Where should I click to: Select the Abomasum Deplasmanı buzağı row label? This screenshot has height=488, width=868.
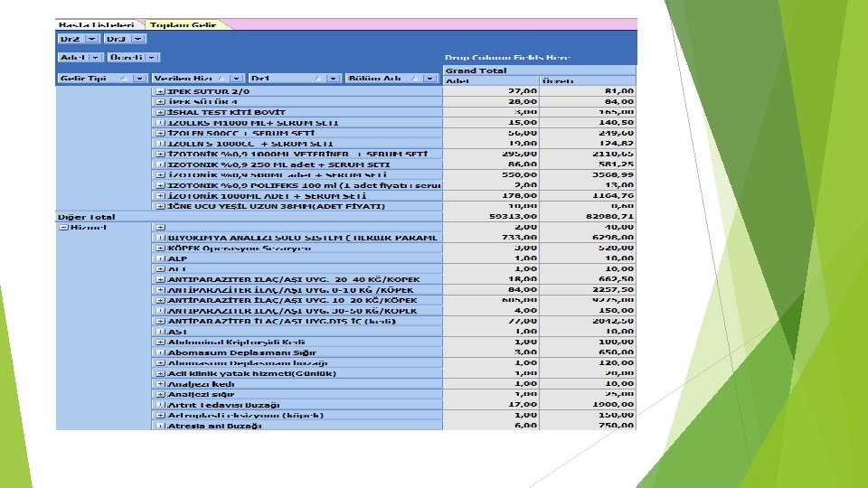point(248,363)
